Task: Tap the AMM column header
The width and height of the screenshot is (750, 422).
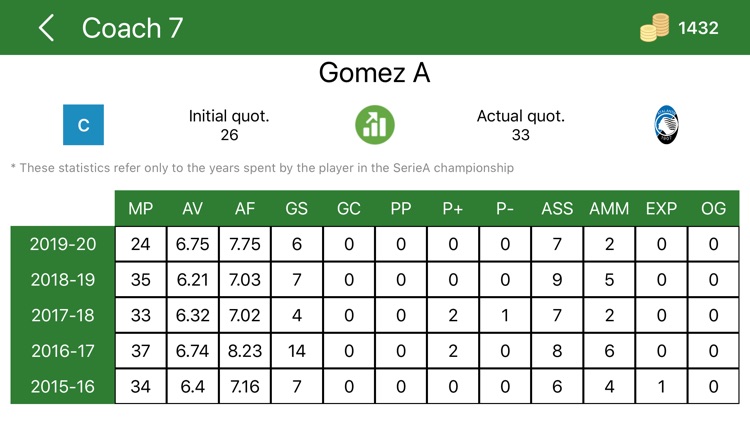Action: (x=609, y=209)
